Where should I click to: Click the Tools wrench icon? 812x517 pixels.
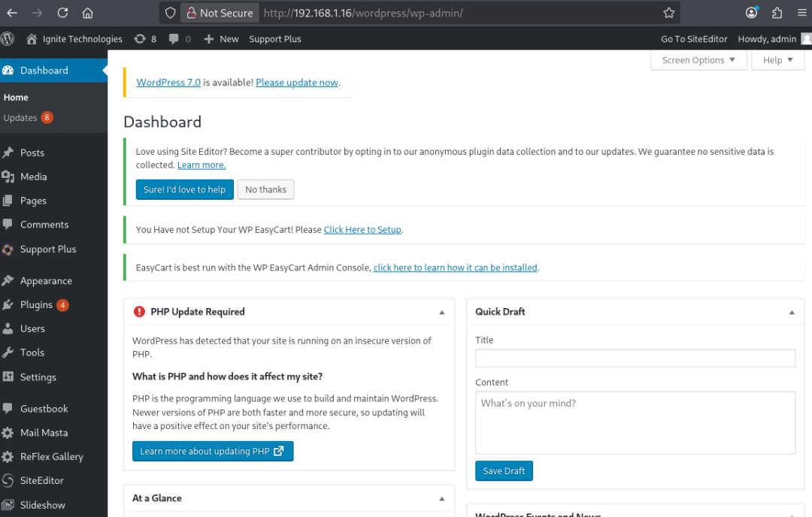click(8, 352)
